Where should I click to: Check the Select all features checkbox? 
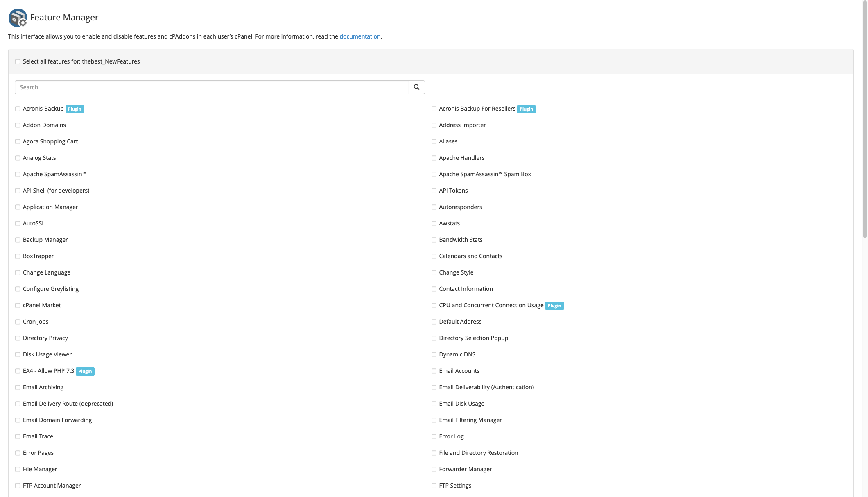pyautogui.click(x=18, y=62)
